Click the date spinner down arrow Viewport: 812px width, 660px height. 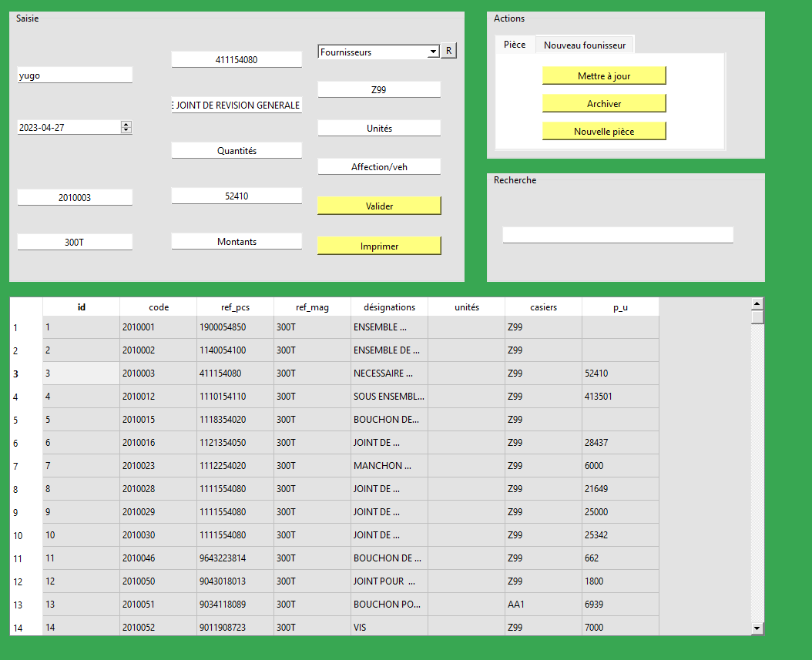(x=126, y=130)
